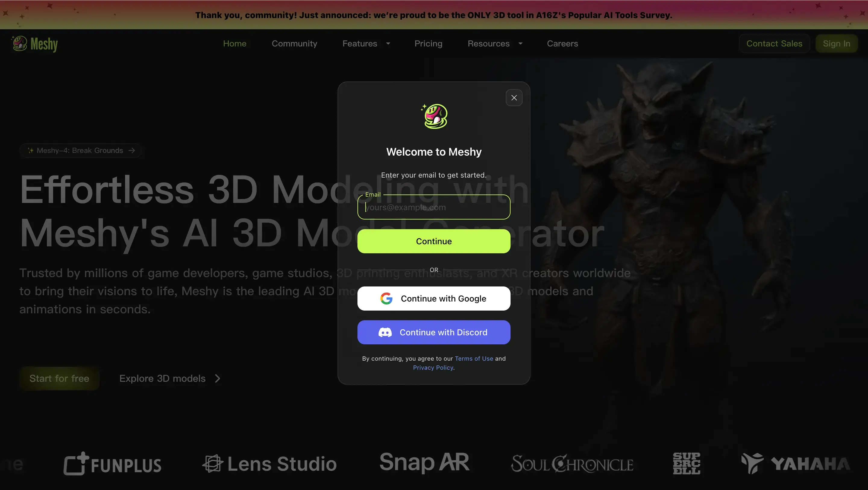Close the Welcome to Meshy dialog
The image size is (868, 490).
514,97
